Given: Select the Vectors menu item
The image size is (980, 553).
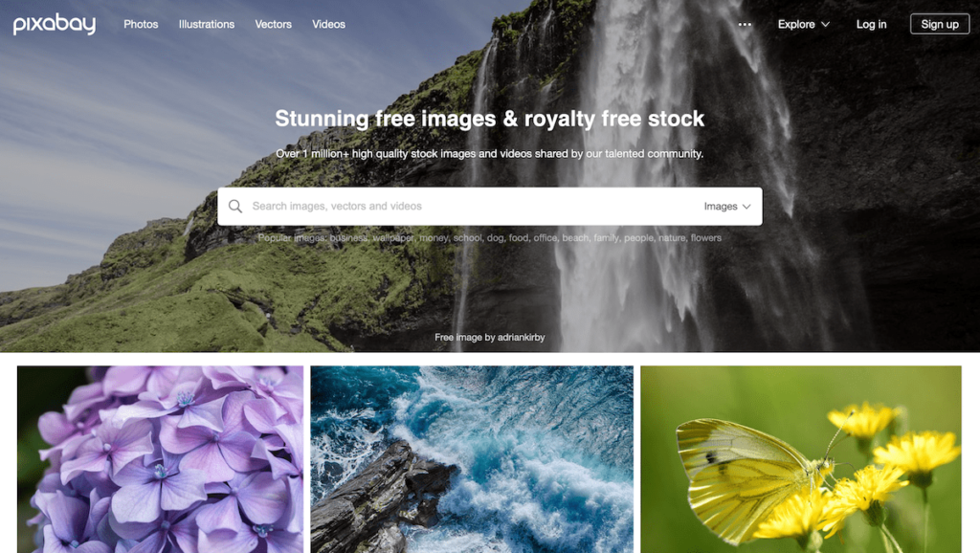Looking at the screenshot, I should coord(273,24).
